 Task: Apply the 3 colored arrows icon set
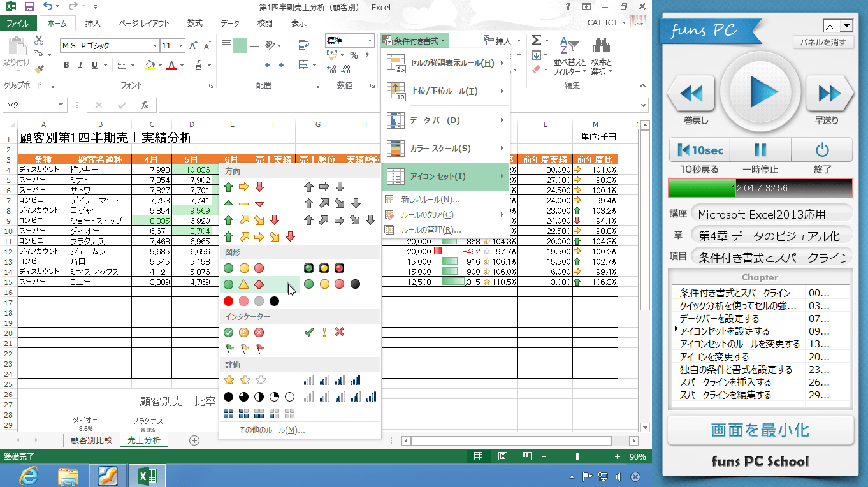pos(243,187)
